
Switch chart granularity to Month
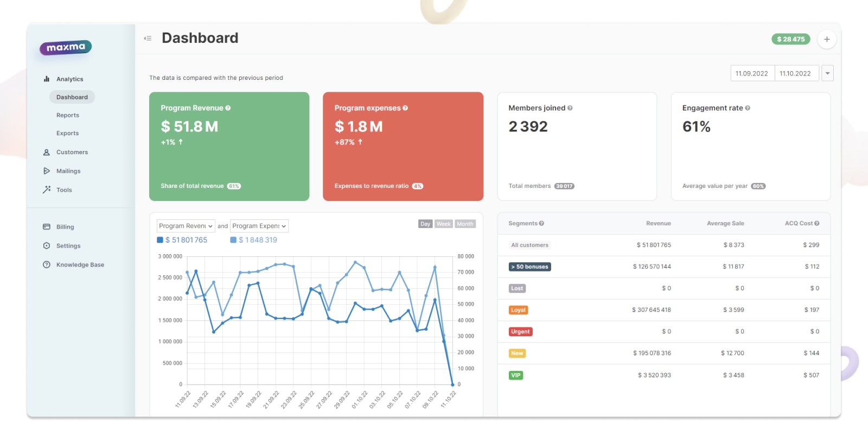(x=465, y=224)
